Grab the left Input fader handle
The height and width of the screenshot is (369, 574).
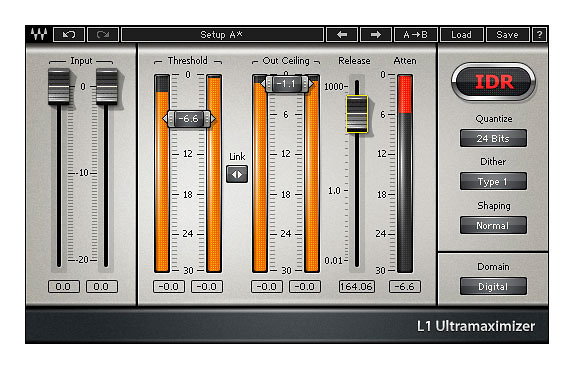(x=59, y=86)
